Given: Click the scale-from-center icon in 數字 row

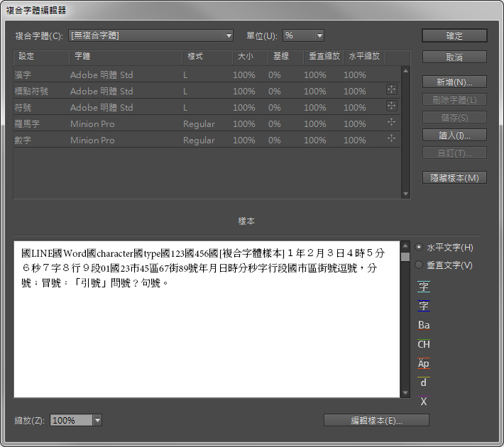Looking at the screenshot, I should click(391, 139).
